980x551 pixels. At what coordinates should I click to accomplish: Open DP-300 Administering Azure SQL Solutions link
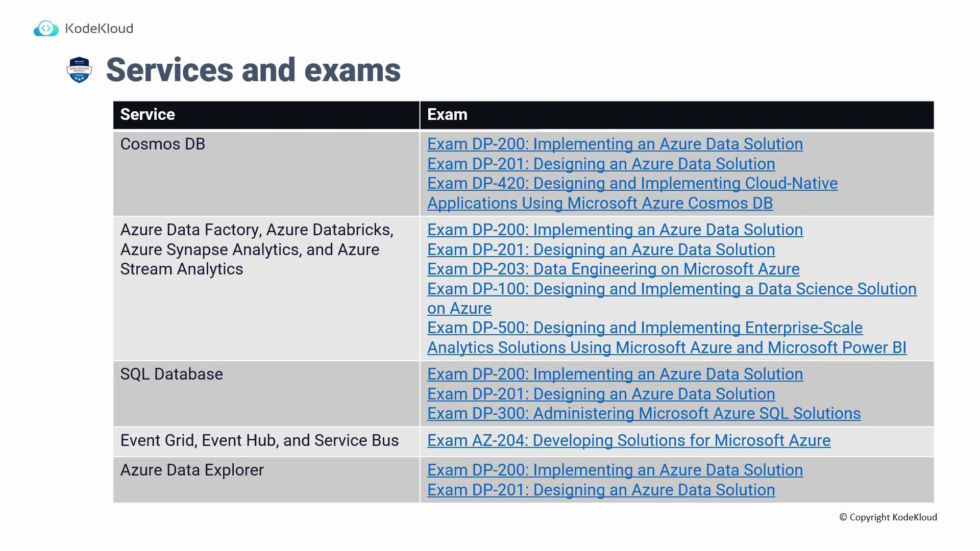click(644, 414)
